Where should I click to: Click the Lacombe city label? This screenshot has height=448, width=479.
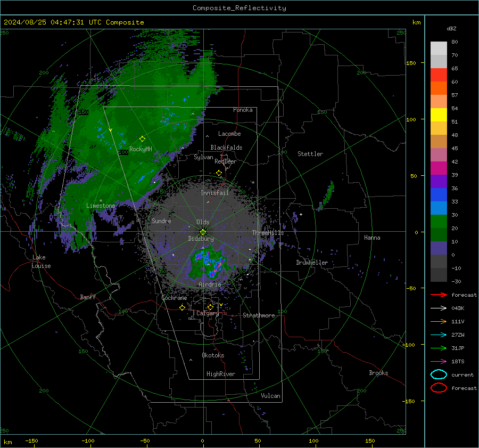(229, 134)
